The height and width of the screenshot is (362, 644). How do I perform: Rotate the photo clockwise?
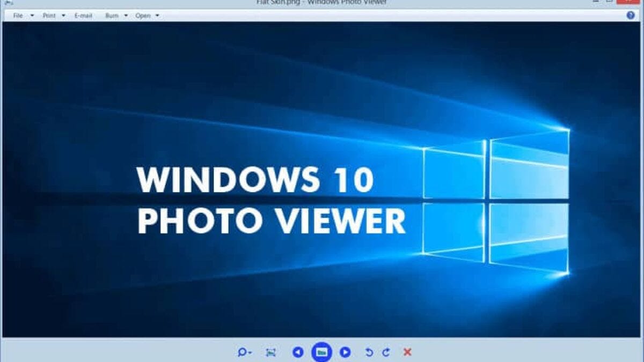385,352
